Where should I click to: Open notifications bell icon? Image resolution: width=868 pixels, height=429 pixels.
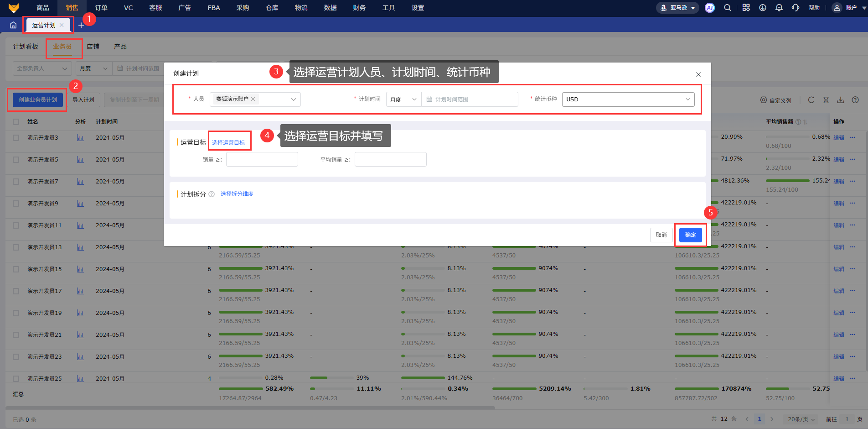(779, 8)
